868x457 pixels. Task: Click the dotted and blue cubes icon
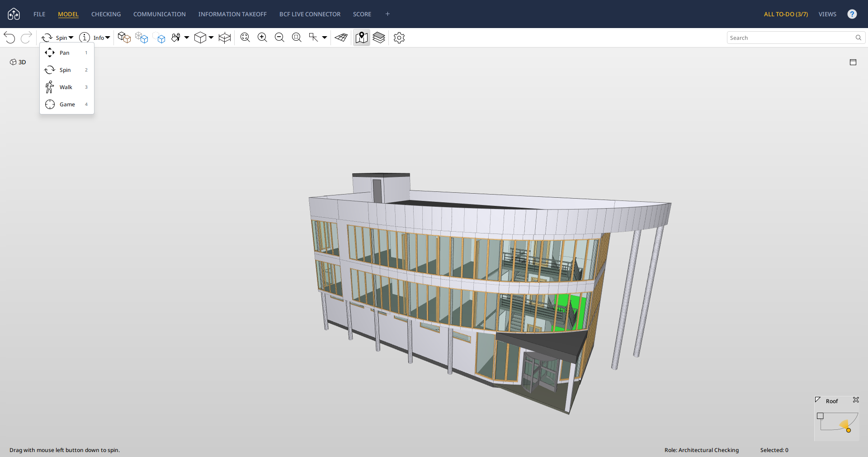point(159,38)
